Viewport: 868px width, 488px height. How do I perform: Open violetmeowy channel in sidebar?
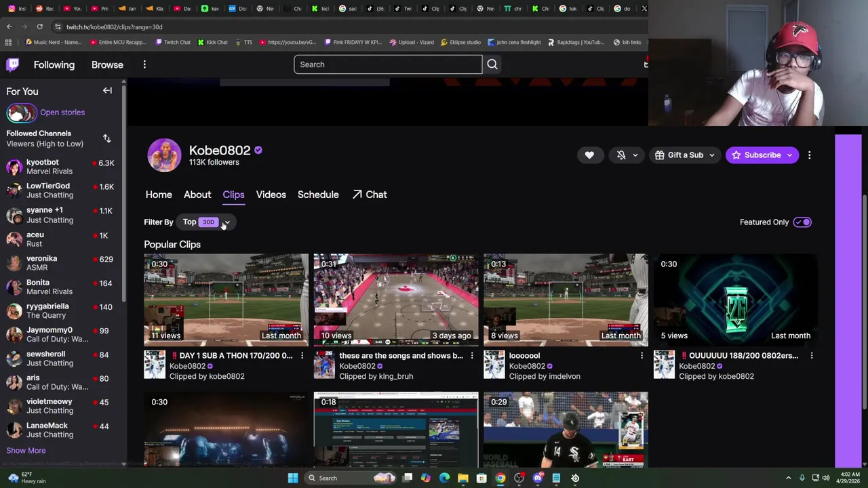[x=61, y=406]
